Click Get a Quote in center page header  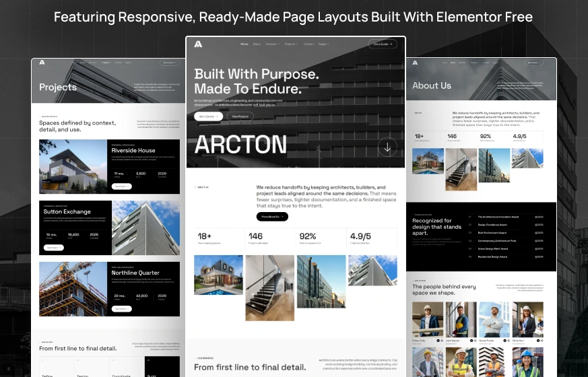pos(383,44)
